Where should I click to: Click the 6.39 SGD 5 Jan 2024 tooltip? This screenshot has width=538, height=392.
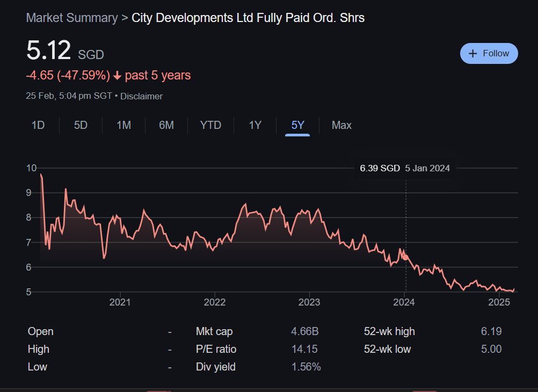[x=405, y=168]
